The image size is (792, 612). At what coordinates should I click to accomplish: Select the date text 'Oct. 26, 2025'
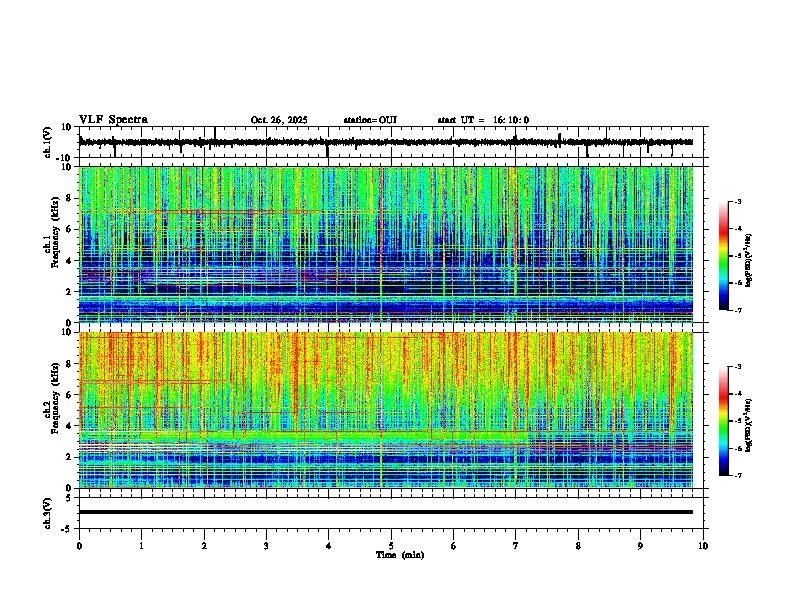click(279, 120)
